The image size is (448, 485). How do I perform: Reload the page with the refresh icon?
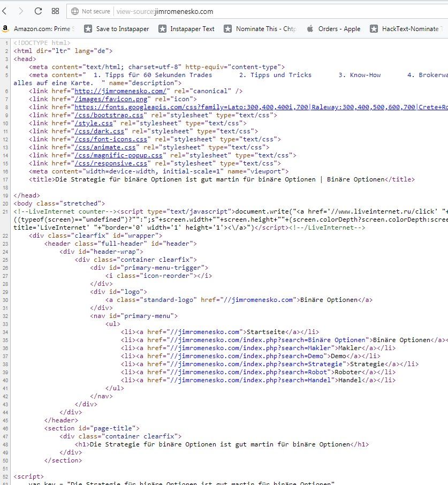pyautogui.click(x=38, y=11)
